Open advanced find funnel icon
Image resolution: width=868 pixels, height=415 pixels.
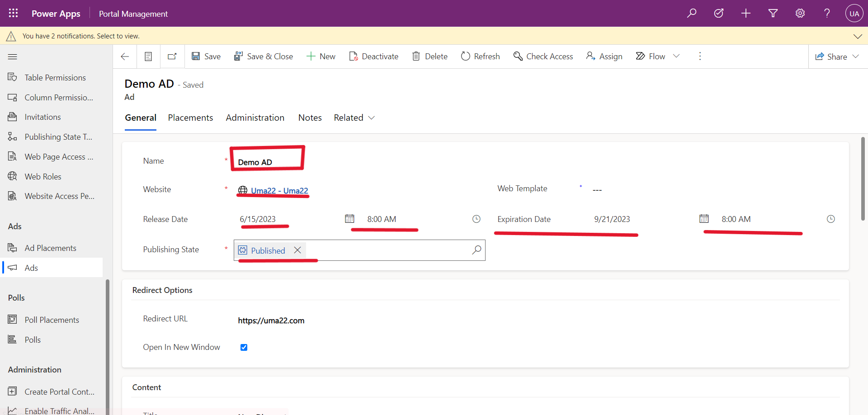pos(773,13)
